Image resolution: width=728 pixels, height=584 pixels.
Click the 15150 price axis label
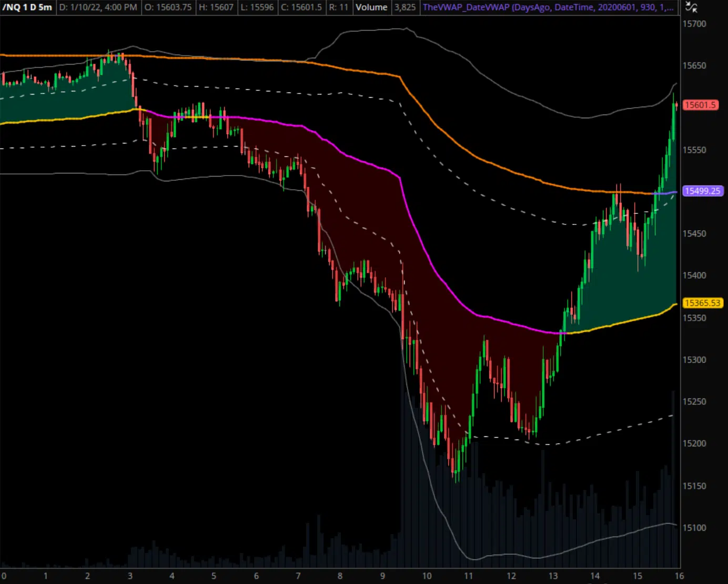pos(694,486)
